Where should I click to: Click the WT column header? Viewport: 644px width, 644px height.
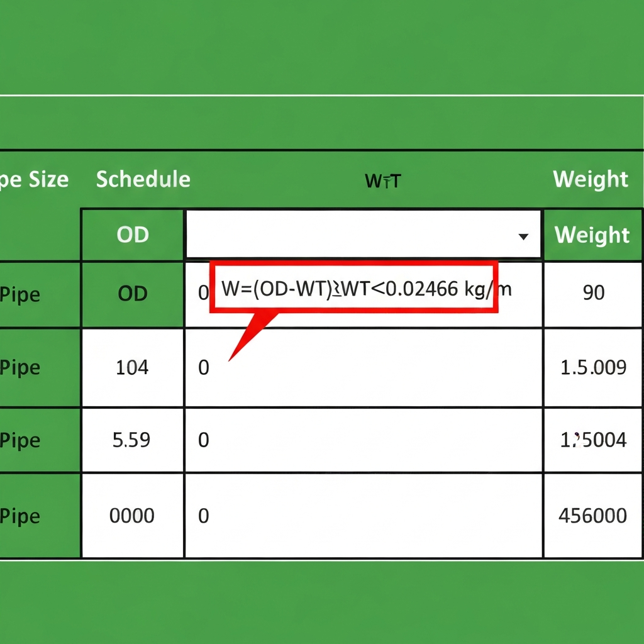click(x=384, y=180)
